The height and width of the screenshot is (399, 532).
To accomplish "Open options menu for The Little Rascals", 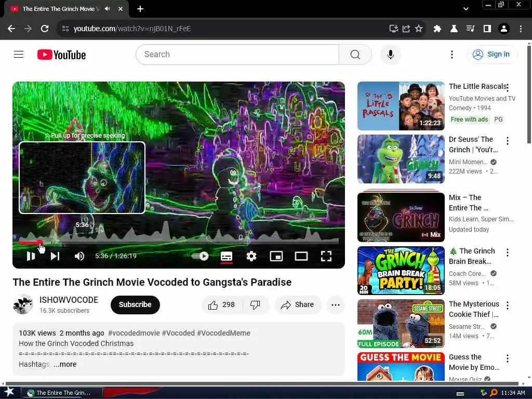I will coord(507,88).
